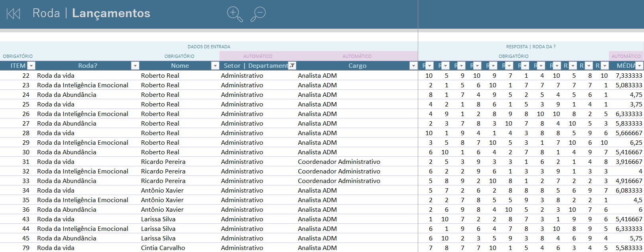Click the zoom in magnifier icon
Screen dimensions: 644x252
(x=234, y=14)
